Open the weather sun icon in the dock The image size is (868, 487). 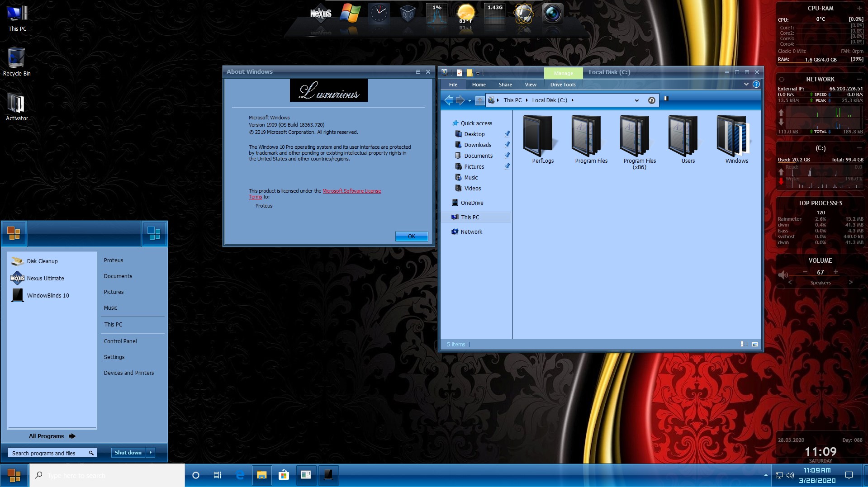tap(465, 14)
